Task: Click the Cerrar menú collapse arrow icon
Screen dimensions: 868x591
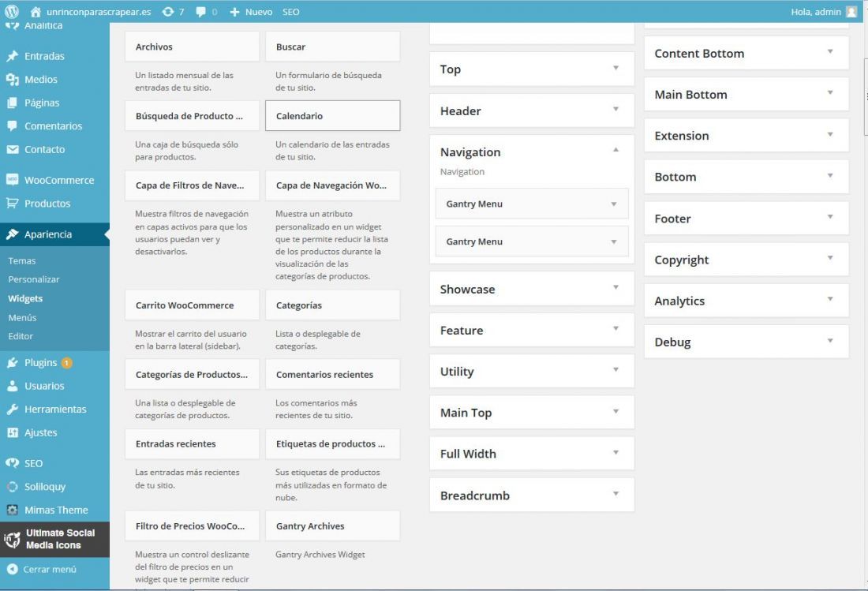Action: tap(12, 569)
